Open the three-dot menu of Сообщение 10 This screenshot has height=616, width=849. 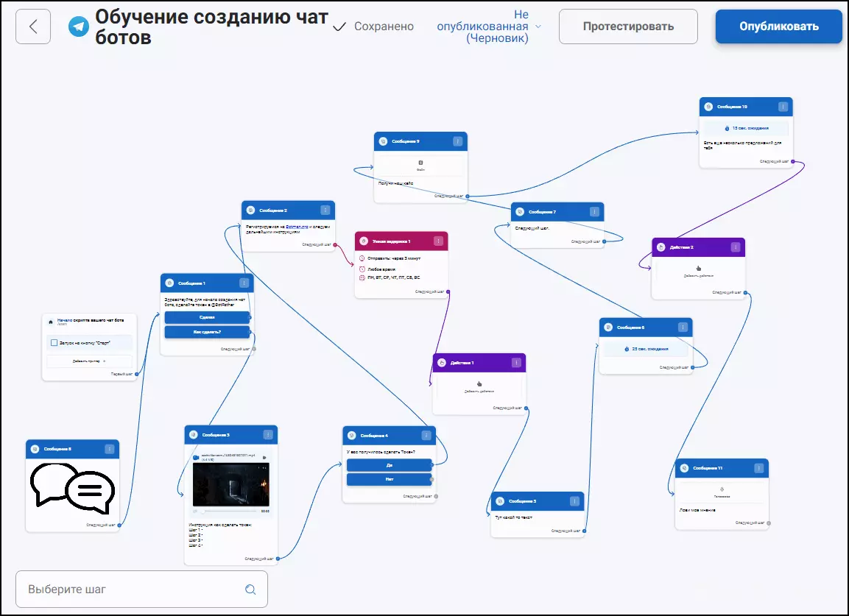783,107
